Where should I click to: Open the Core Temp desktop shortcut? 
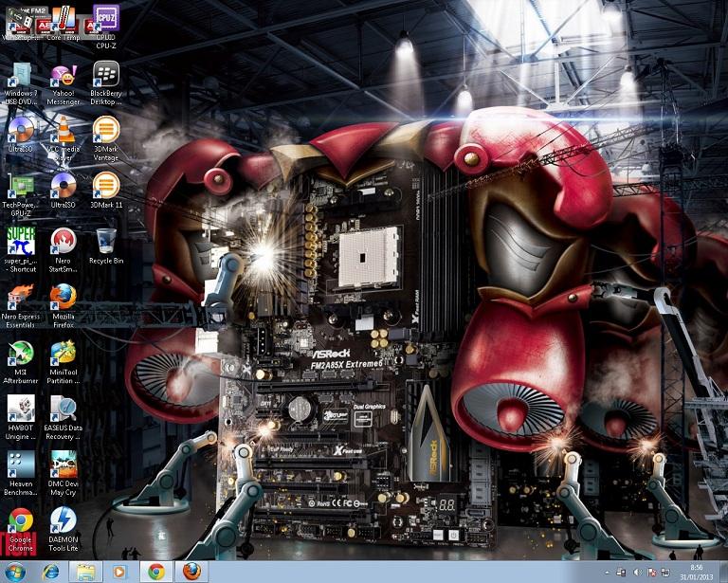[64, 23]
